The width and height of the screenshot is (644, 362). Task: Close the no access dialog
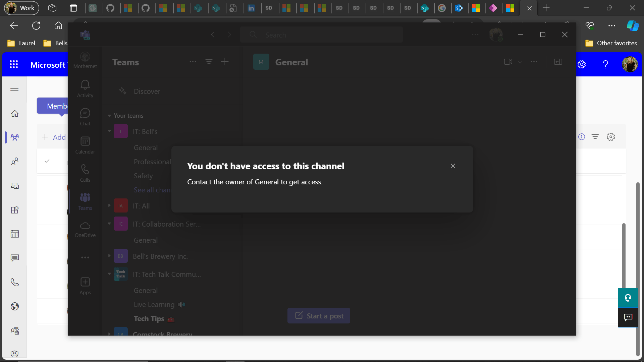click(453, 166)
